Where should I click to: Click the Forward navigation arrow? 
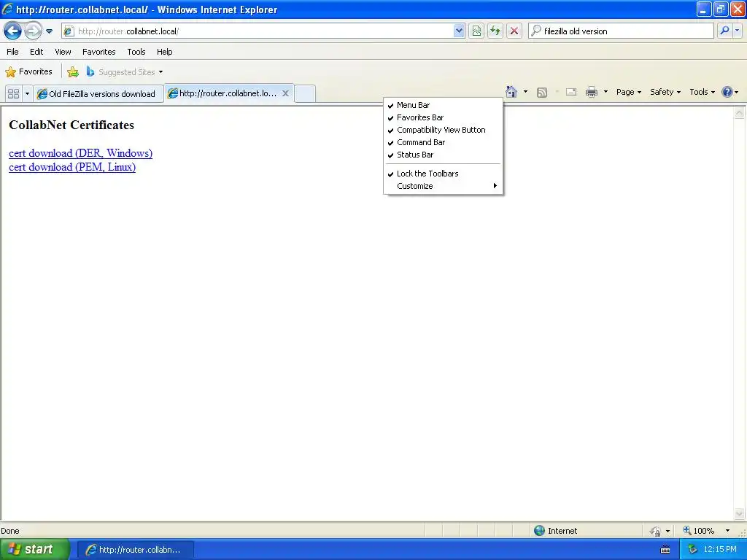click(33, 31)
